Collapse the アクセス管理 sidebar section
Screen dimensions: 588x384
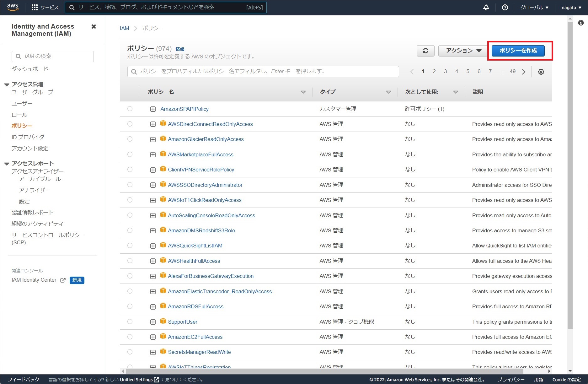7,84
